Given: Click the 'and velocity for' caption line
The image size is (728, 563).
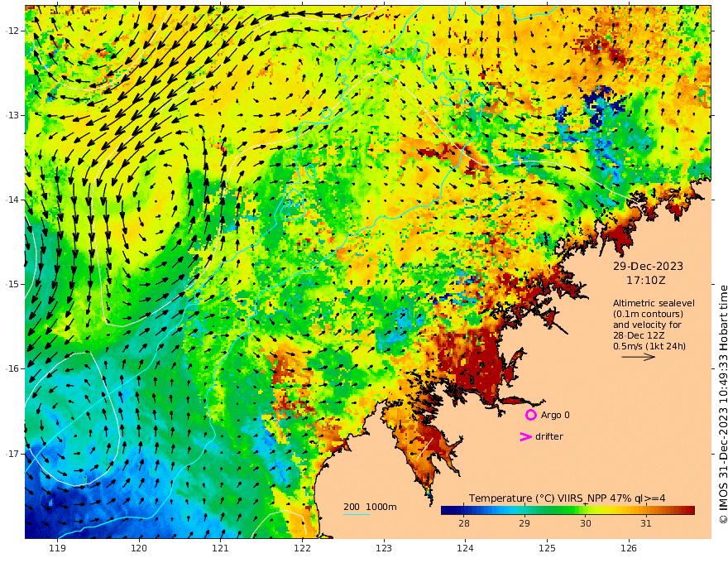Looking at the screenshot, I should 647,325.
